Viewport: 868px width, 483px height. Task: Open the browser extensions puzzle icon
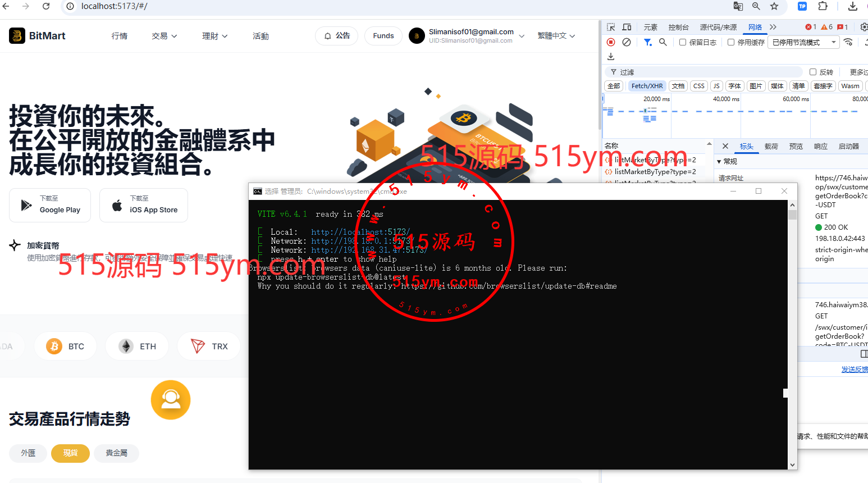tap(823, 6)
